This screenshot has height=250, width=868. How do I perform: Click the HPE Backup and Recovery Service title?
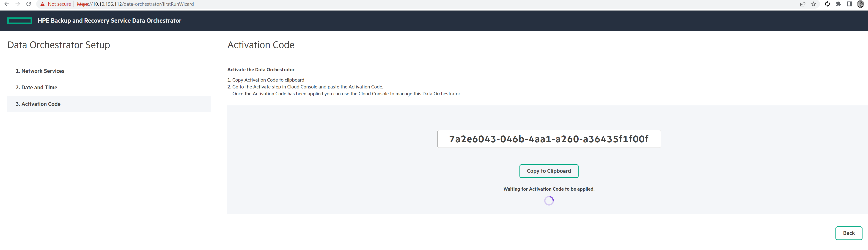coord(110,21)
